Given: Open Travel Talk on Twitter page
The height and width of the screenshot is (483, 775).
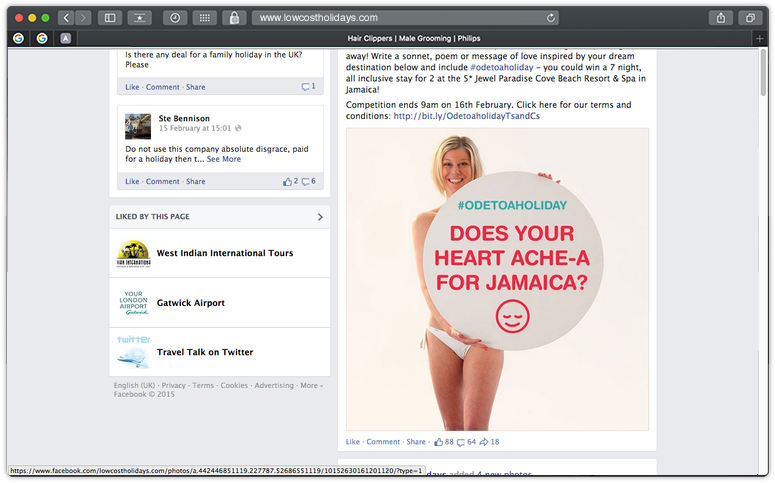Looking at the screenshot, I should pyautogui.click(x=205, y=352).
